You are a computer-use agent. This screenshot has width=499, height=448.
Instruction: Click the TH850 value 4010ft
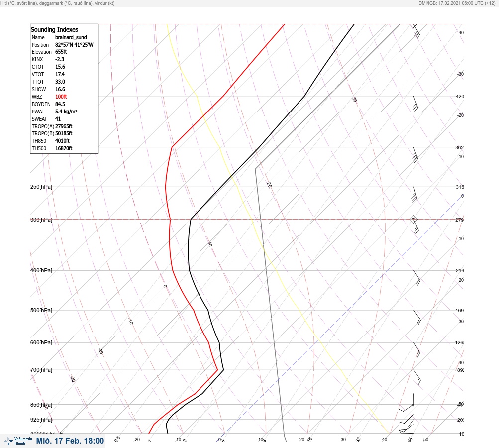pyautogui.click(x=62, y=141)
